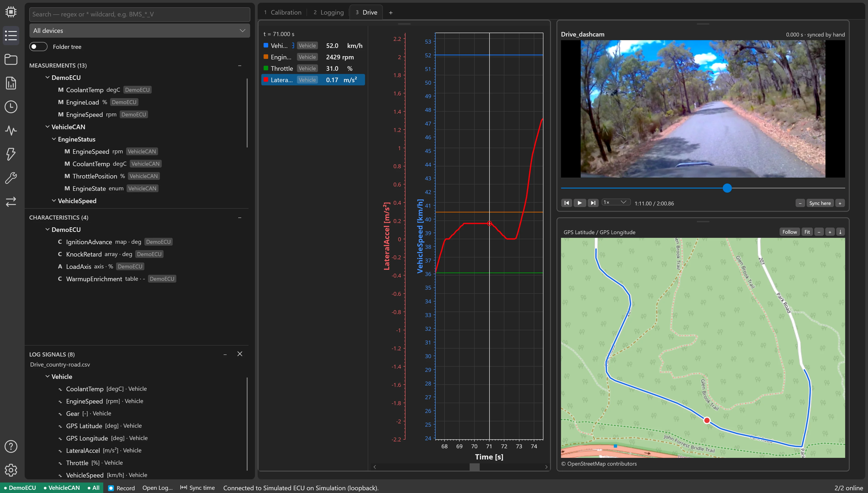Select IgnitionAdvance map characteristic
Image resolution: width=868 pixels, height=493 pixels.
[115, 242]
